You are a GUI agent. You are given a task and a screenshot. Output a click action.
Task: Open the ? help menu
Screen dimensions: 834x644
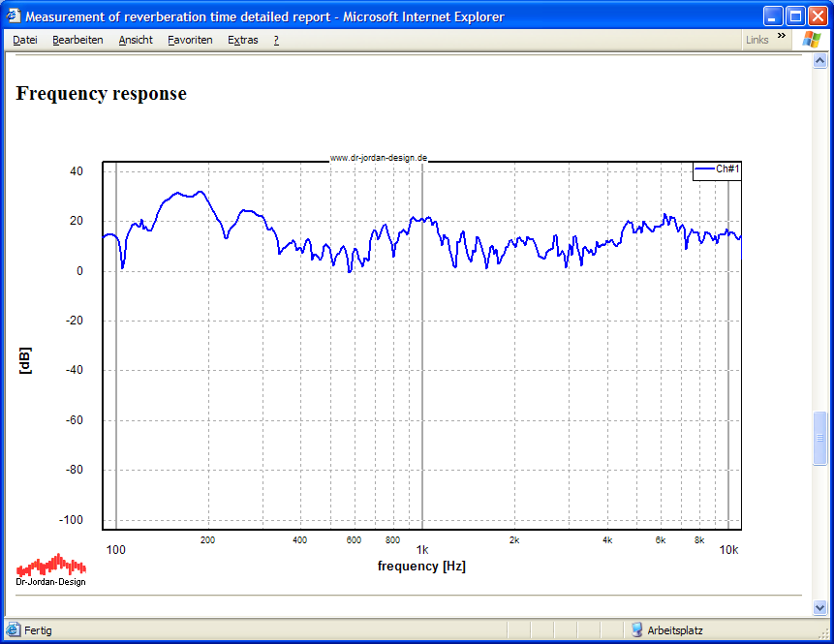(x=276, y=40)
